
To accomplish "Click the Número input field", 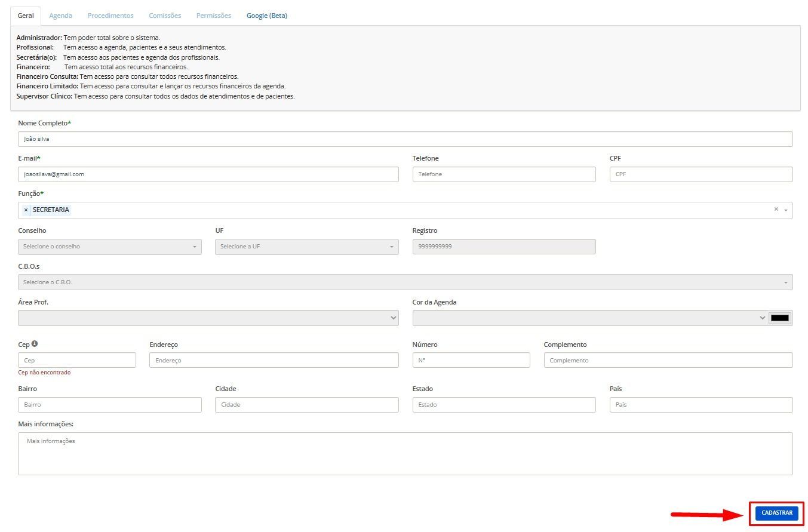I will tap(471, 360).
